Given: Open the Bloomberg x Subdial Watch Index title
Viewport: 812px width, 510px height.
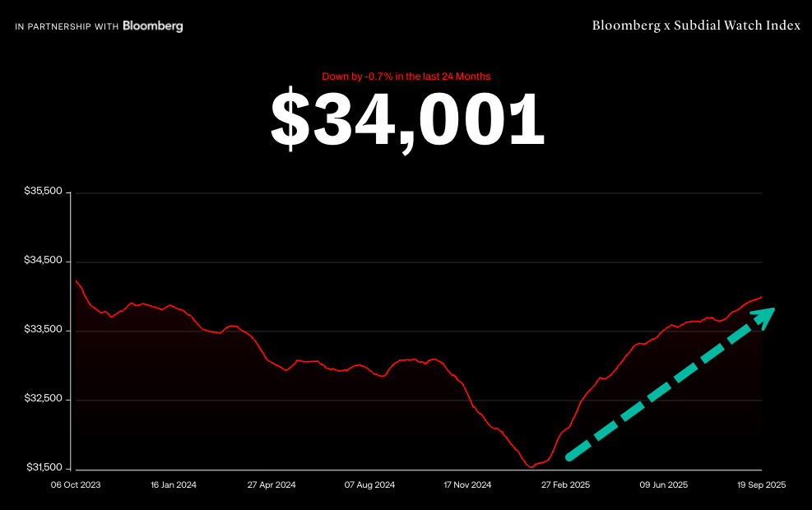Looking at the screenshot, I should point(695,25).
